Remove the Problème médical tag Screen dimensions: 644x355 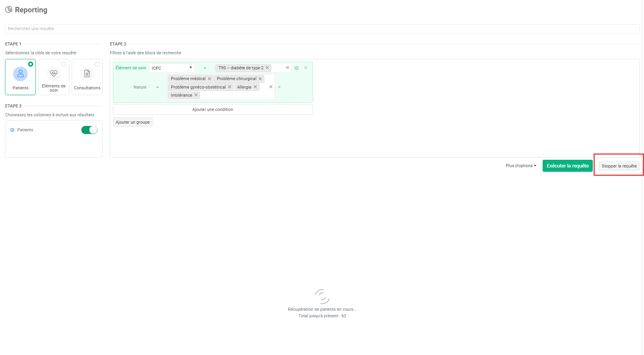coord(209,79)
